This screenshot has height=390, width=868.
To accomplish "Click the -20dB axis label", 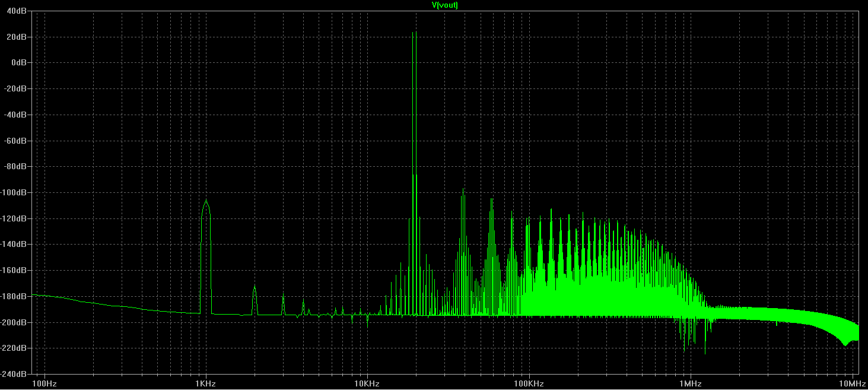I will tap(17, 88).
